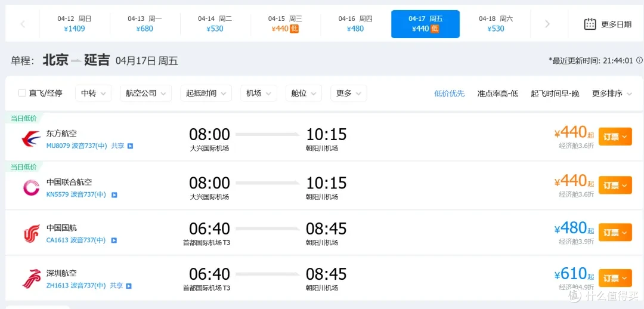Click the 东方航空 airline name
644x309 pixels.
[61, 134]
